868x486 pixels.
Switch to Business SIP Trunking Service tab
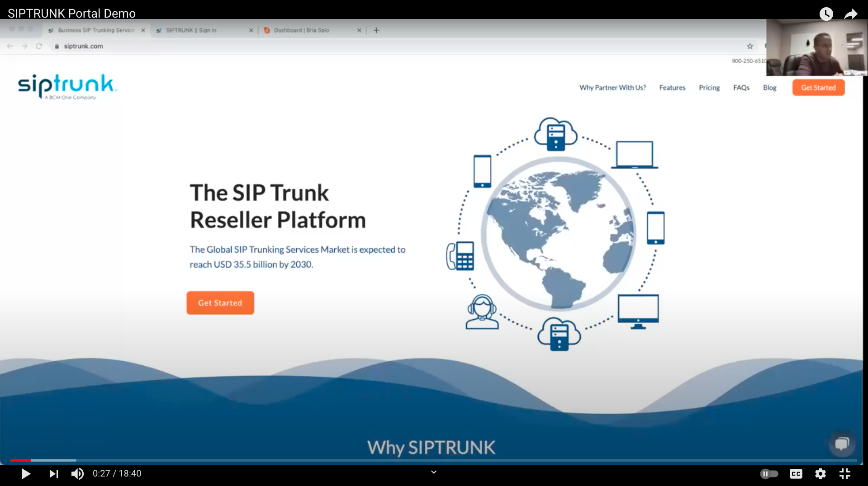click(x=96, y=30)
